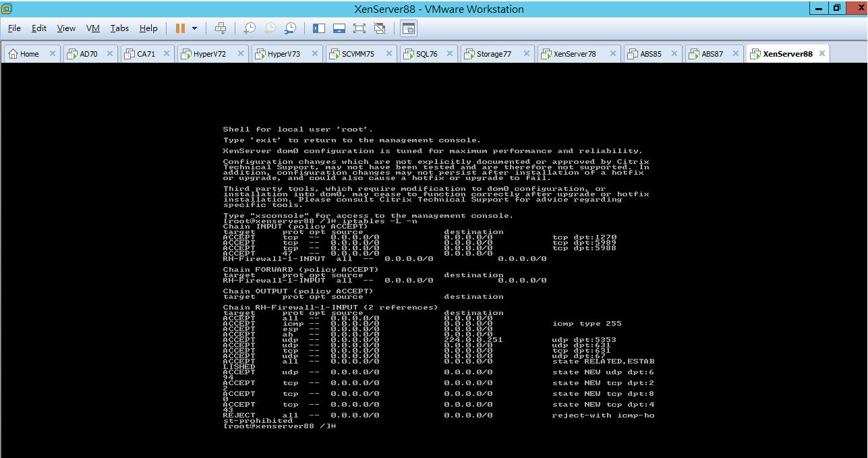Click the final empty root shell prompt
Viewport: 868px width, 458px height.
(279, 426)
